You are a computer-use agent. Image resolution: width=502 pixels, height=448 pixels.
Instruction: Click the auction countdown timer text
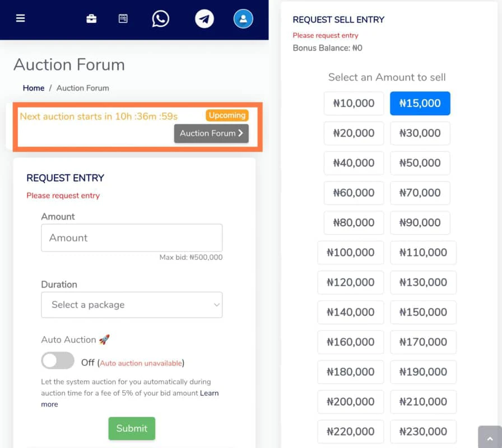point(99,116)
